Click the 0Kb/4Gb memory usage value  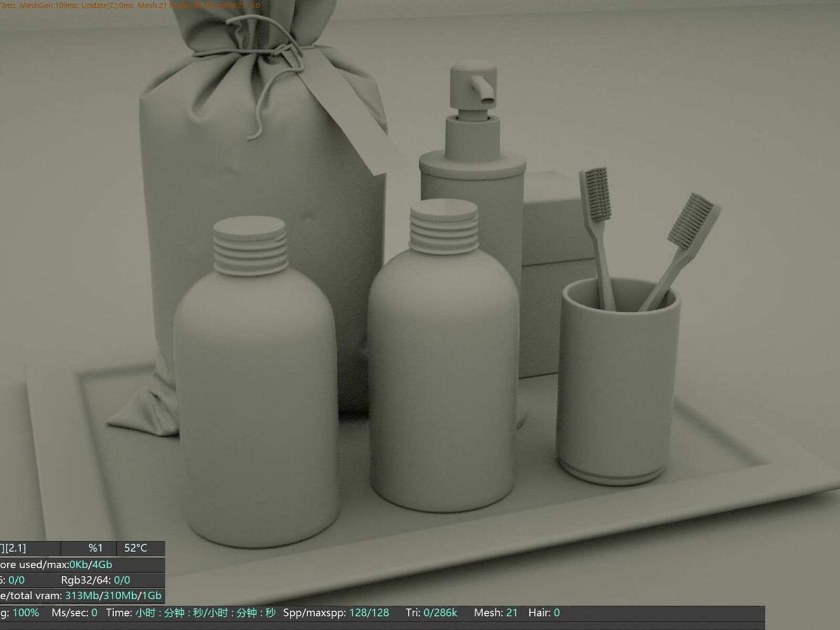pos(91,564)
